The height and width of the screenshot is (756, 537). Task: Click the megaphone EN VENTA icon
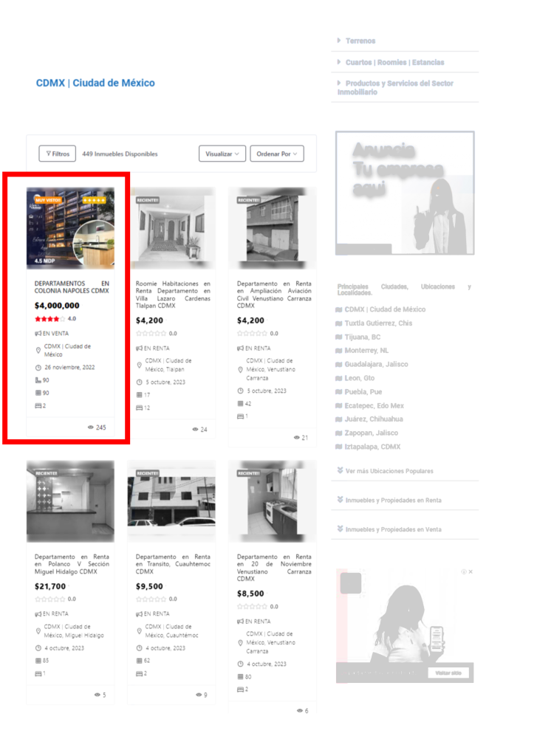point(38,334)
